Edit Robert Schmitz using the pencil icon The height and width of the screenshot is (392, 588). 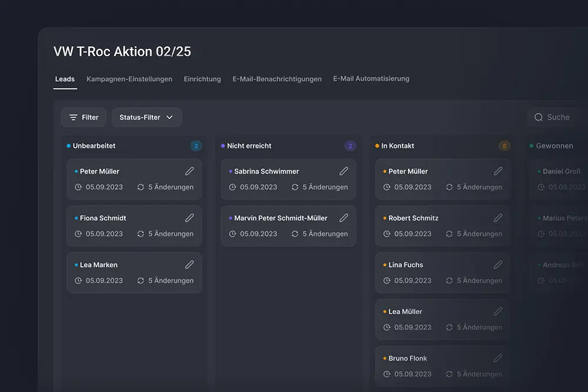(498, 218)
